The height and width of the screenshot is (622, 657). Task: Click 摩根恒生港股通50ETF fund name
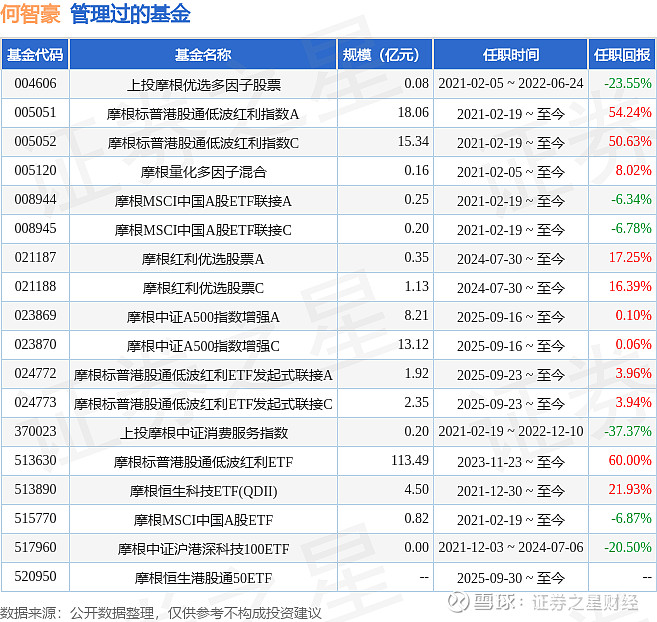(x=203, y=577)
